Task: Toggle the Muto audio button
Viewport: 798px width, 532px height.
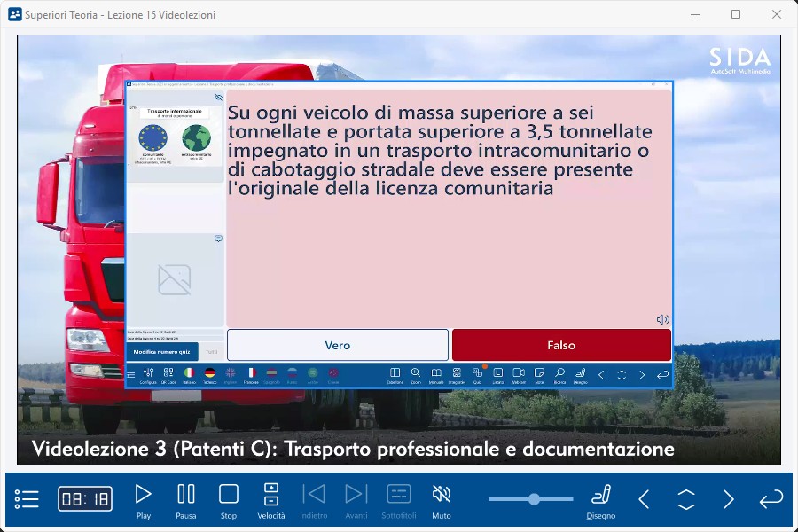Action: pyautogui.click(x=441, y=500)
